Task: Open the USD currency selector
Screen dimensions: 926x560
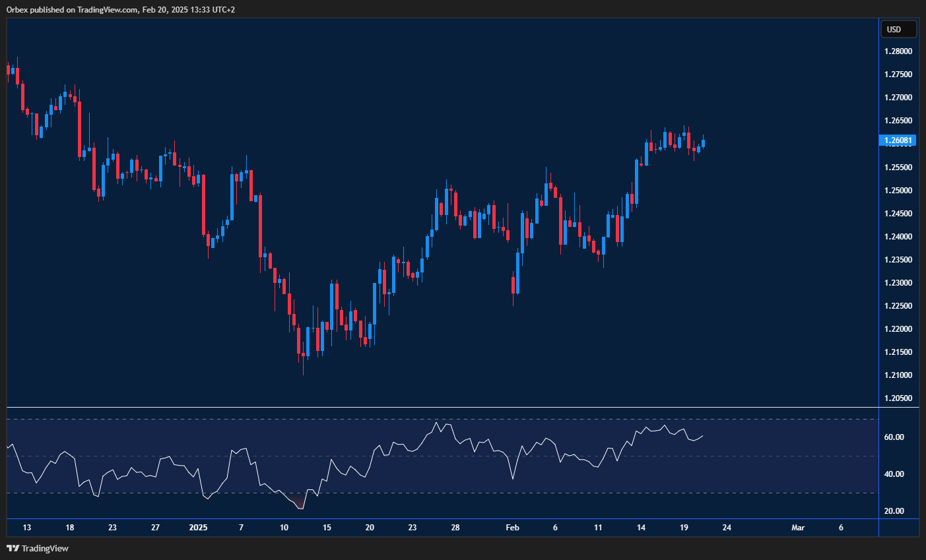Action: point(898,29)
